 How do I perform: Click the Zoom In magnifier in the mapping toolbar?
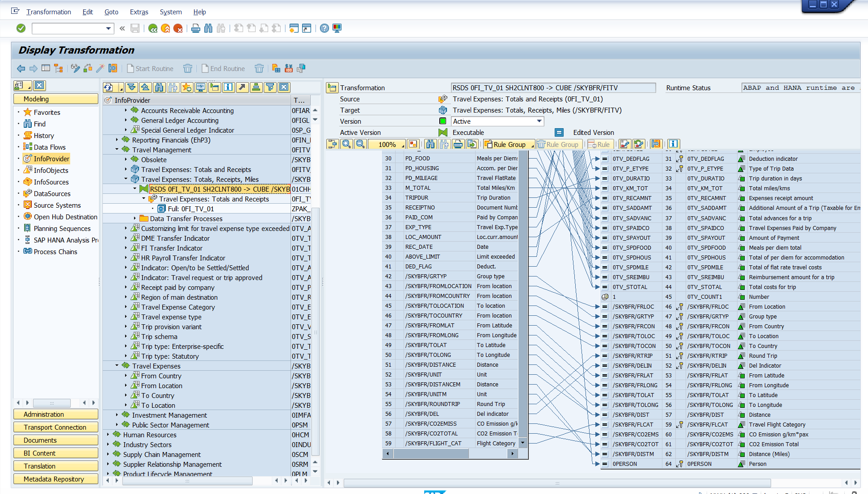coord(346,144)
